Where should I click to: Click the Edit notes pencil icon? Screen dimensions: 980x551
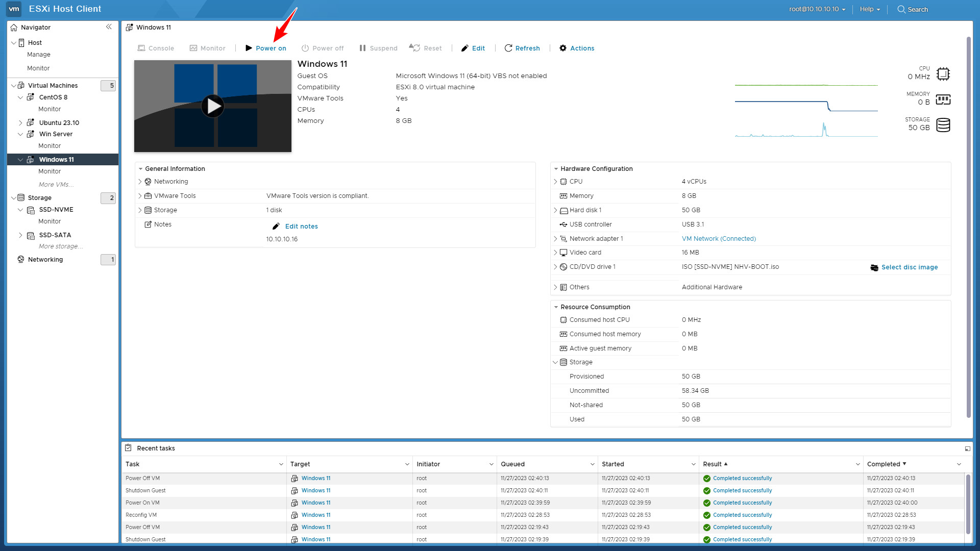tap(276, 226)
